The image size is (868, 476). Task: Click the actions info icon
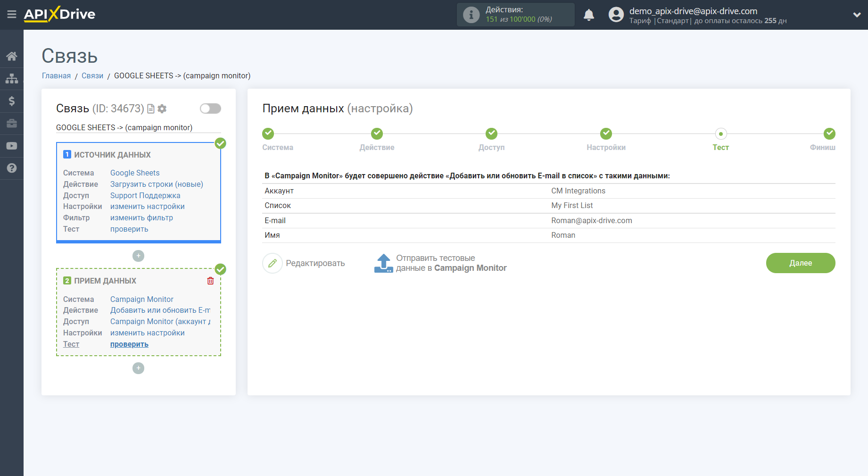pos(471,15)
